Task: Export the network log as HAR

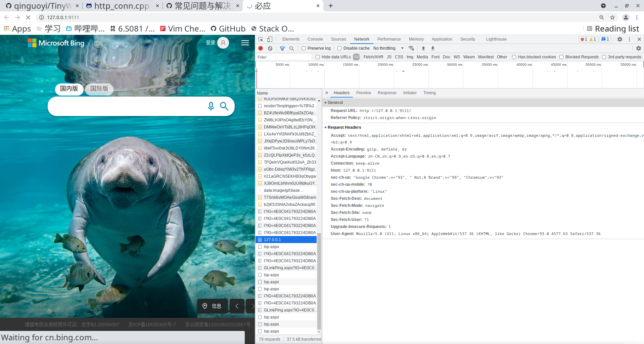Action: [x=433, y=48]
